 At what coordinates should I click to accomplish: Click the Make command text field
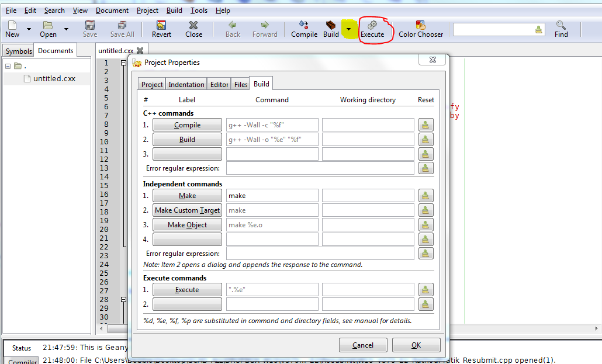tap(272, 196)
